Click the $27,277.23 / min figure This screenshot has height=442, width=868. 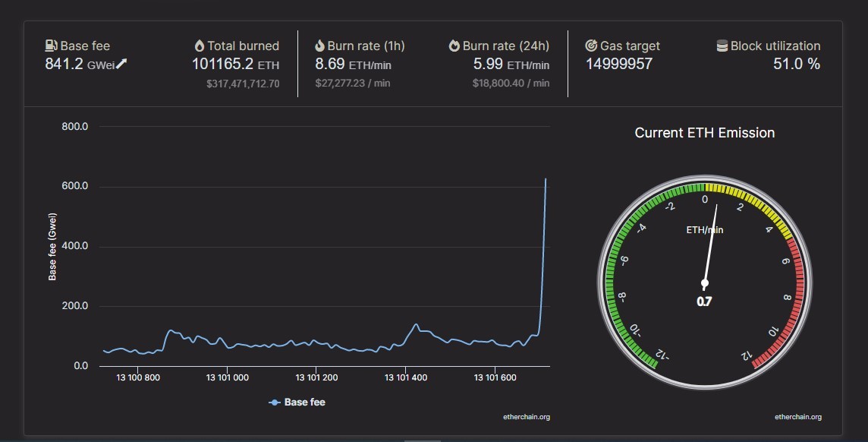353,83
